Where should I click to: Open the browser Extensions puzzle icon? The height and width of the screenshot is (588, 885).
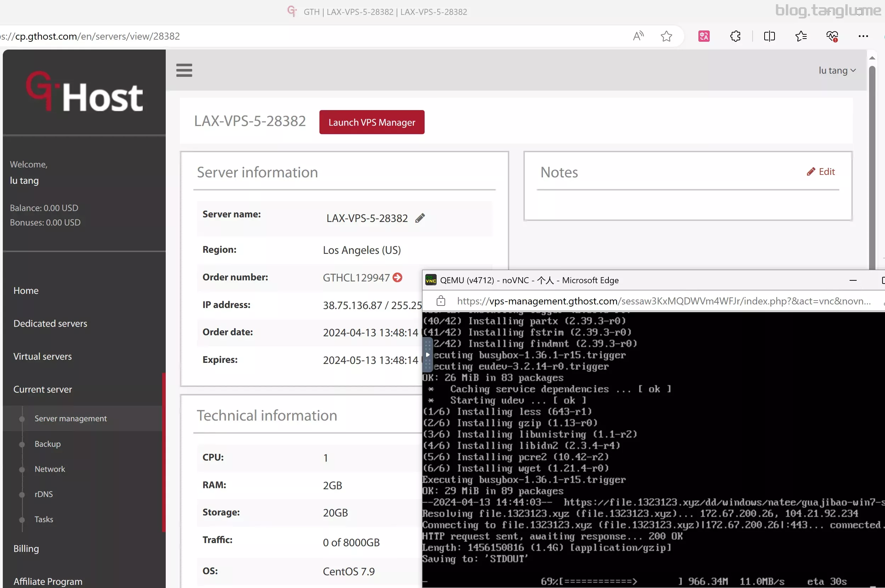(x=735, y=36)
